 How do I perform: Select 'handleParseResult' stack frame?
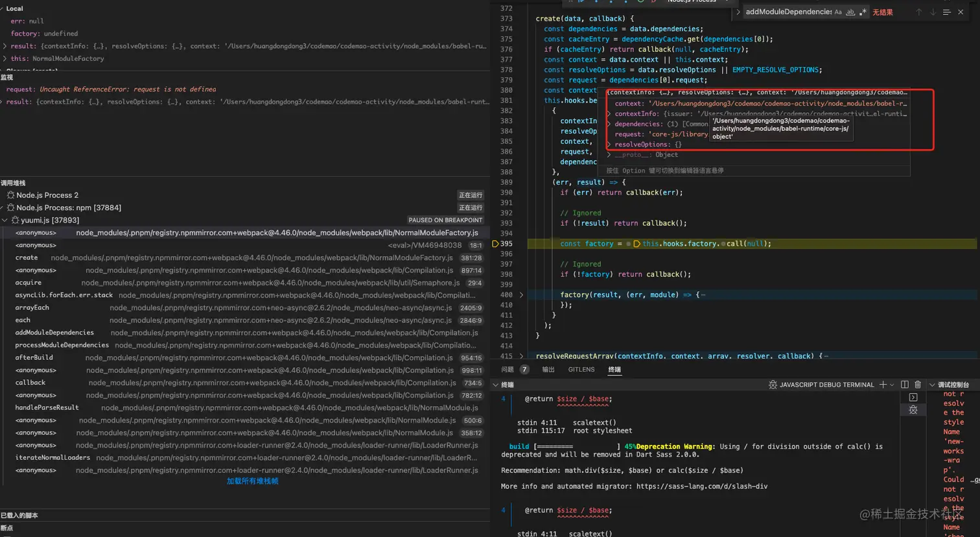245,408
